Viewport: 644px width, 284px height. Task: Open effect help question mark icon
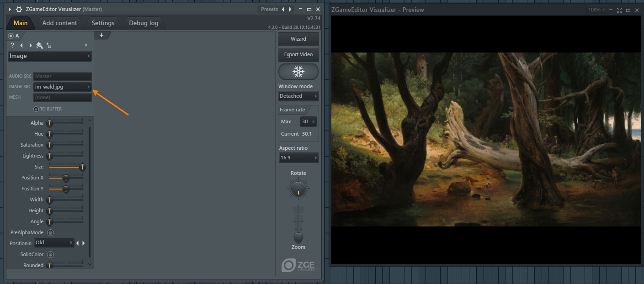coord(12,45)
